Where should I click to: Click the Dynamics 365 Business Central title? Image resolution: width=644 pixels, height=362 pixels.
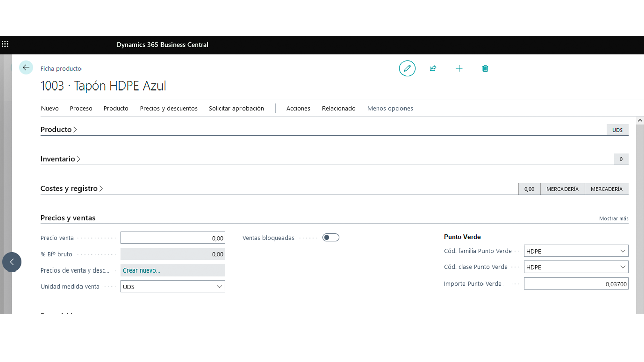[163, 45]
